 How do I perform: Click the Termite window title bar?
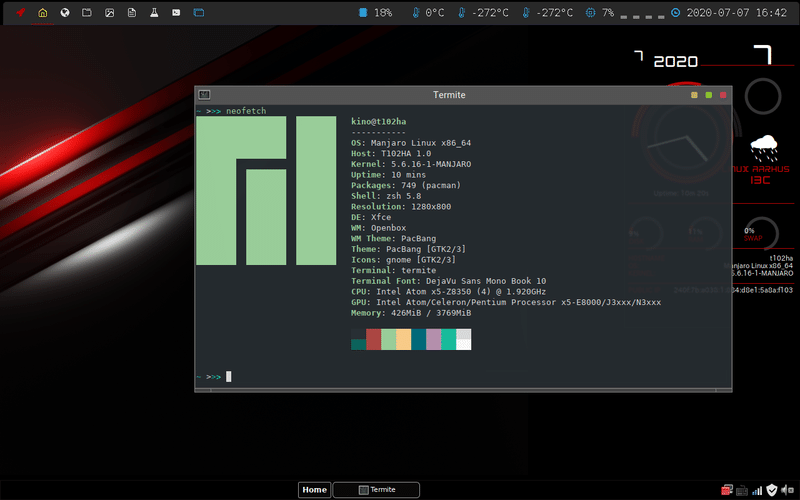click(448, 95)
